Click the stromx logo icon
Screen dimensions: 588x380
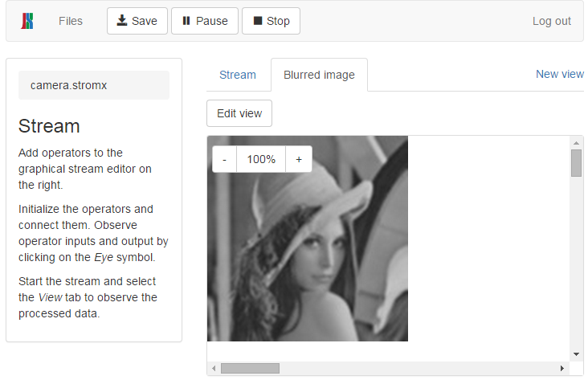coord(27,21)
